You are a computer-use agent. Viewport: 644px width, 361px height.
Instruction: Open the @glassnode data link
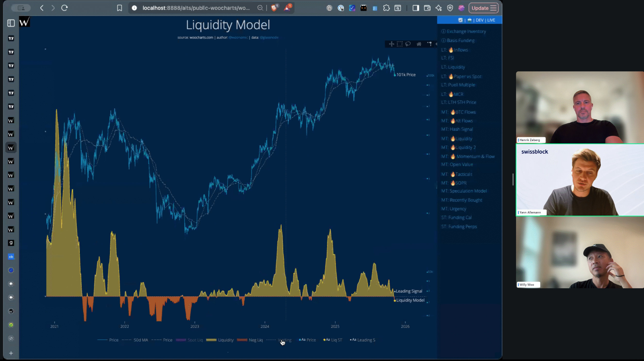coord(269,38)
